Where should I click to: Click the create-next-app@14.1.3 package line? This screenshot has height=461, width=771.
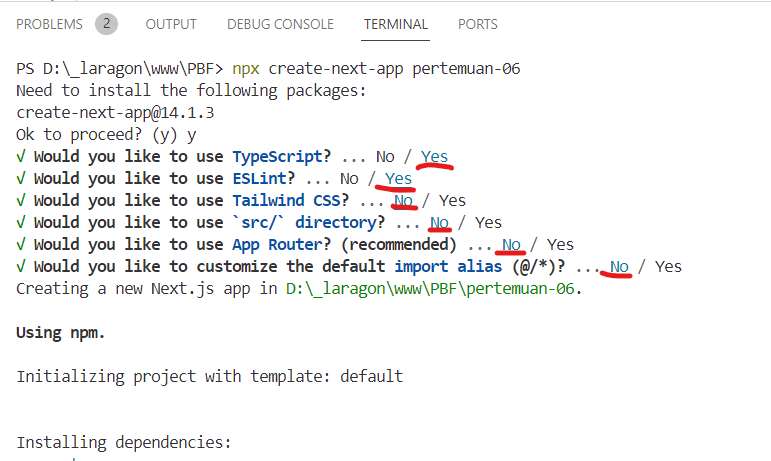tap(115, 113)
